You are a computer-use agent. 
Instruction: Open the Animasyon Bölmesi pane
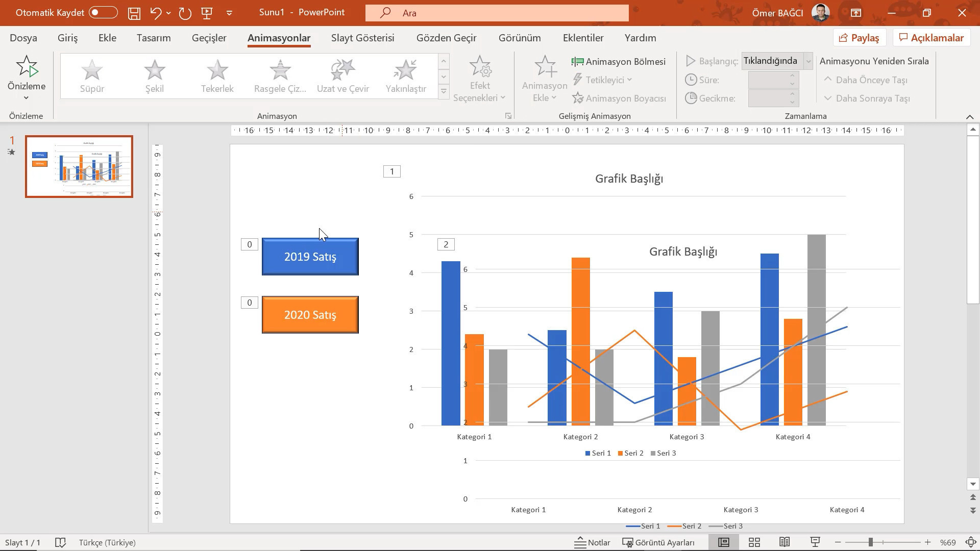[619, 62]
